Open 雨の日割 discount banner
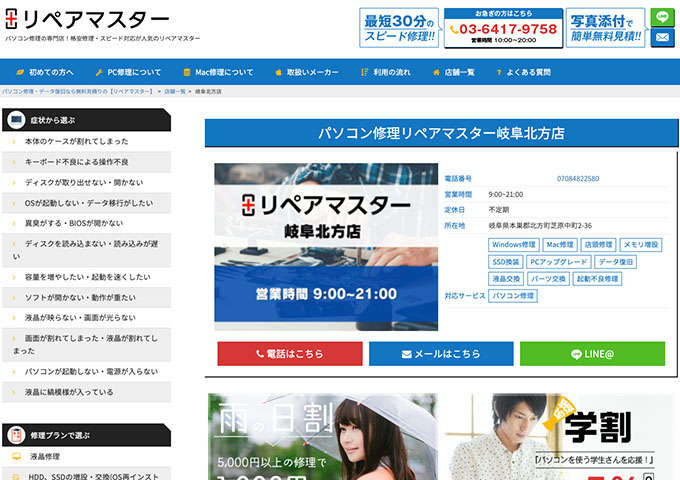Screen dimensions: 680x480 (x=323, y=437)
